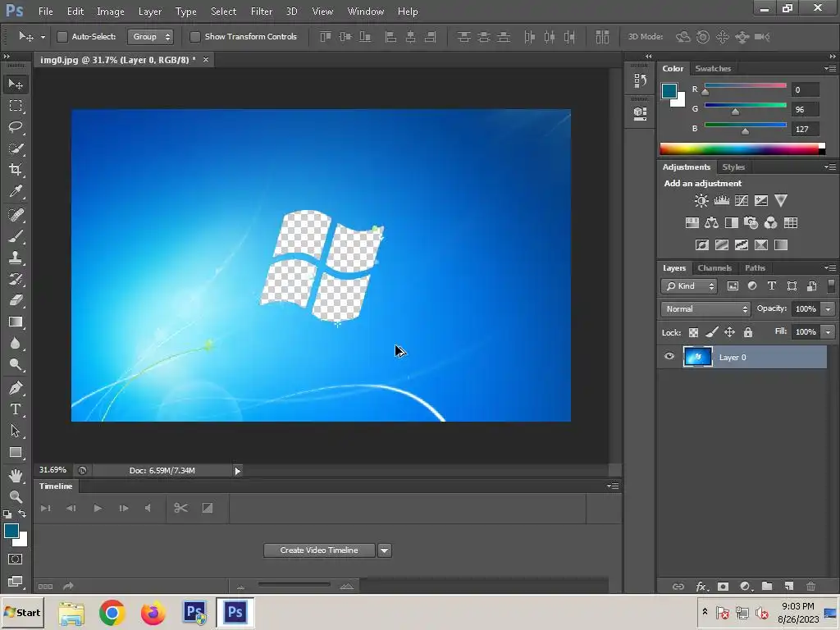The width and height of the screenshot is (840, 630).
Task: Open the Image menu
Action: pyautogui.click(x=111, y=11)
